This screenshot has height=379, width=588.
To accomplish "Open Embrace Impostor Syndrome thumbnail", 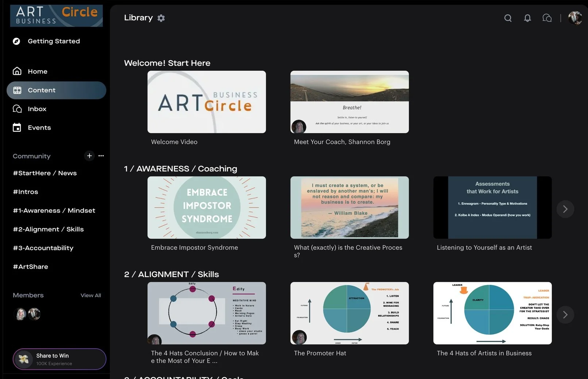I will [206, 208].
